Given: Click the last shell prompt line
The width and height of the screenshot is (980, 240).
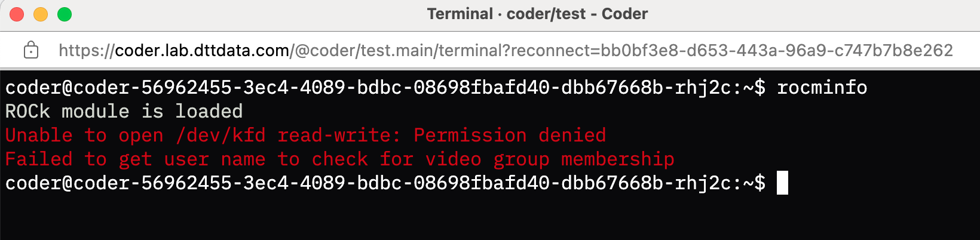Looking at the screenshot, I should 385,183.
